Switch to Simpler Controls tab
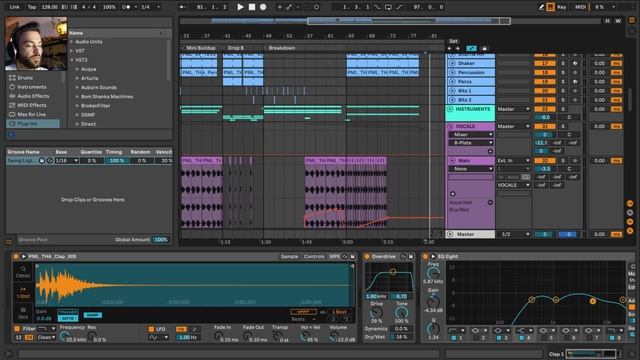Screen dimensions: 640x360 tap(314, 256)
